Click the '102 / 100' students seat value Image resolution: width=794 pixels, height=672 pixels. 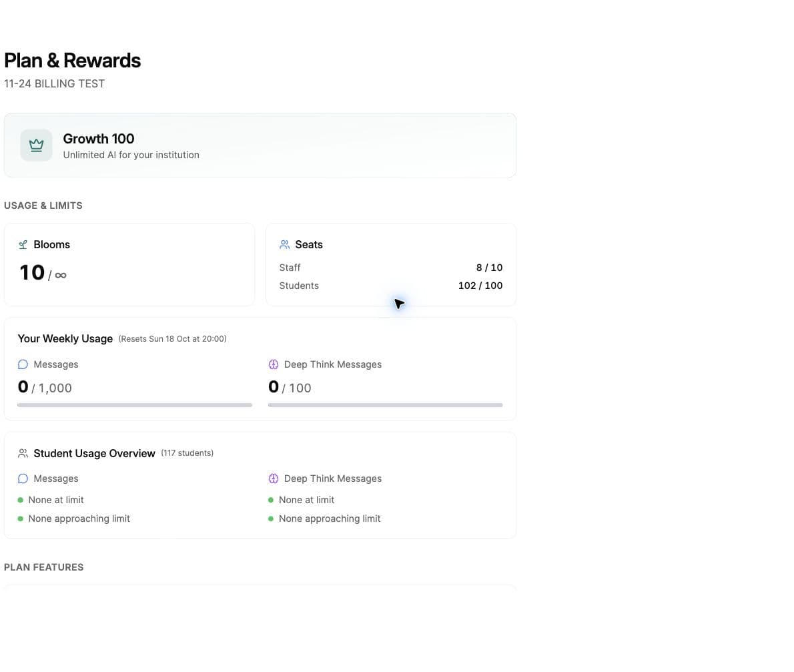click(x=480, y=286)
